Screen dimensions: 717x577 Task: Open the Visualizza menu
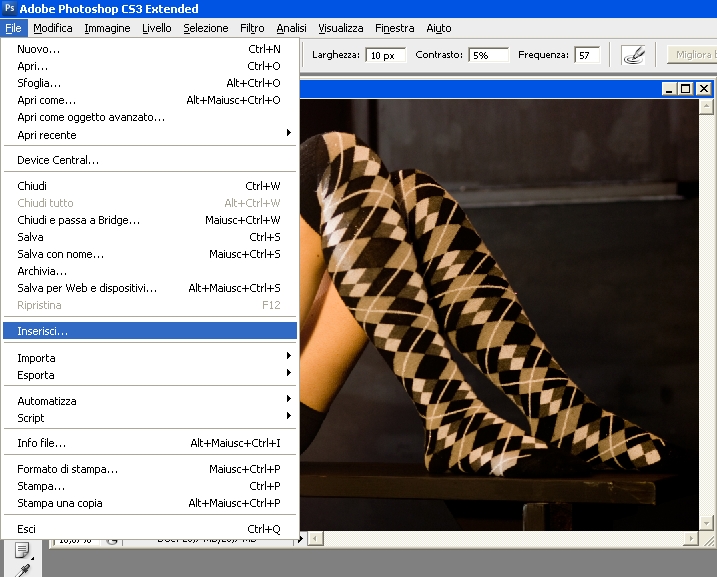tap(341, 28)
